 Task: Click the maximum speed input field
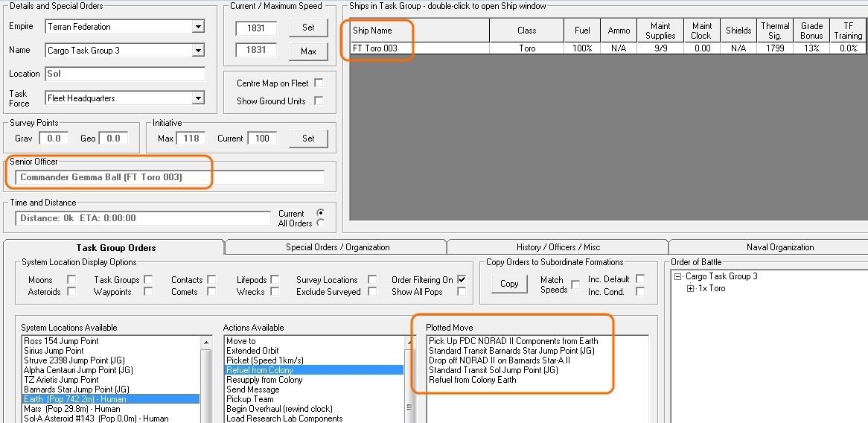point(256,50)
